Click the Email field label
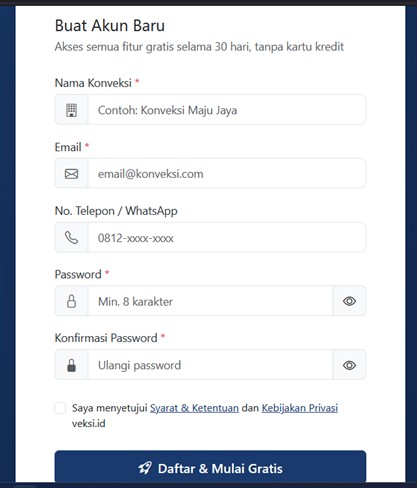This screenshot has height=488, width=417. click(x=68, y=147)
